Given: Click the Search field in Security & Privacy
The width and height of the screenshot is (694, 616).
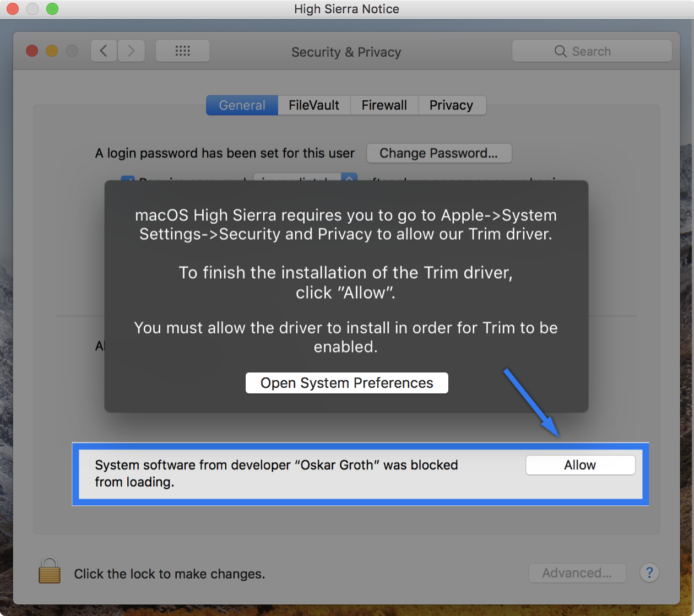Looking at the screenshot, I should click(592, 51).
